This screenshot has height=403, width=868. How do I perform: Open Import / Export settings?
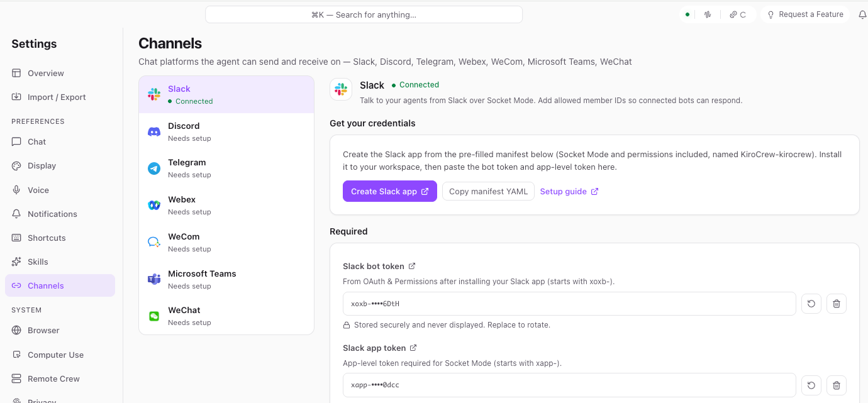(60, 97)
